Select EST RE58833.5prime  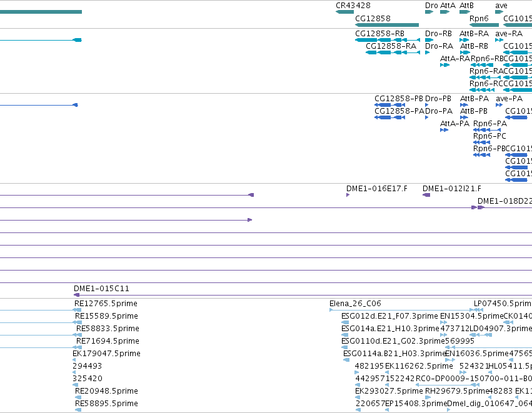[108, 329]
